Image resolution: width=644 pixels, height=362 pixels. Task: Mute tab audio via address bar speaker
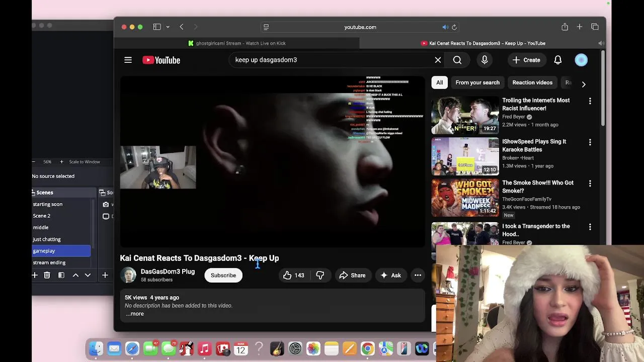click(445, 27)
